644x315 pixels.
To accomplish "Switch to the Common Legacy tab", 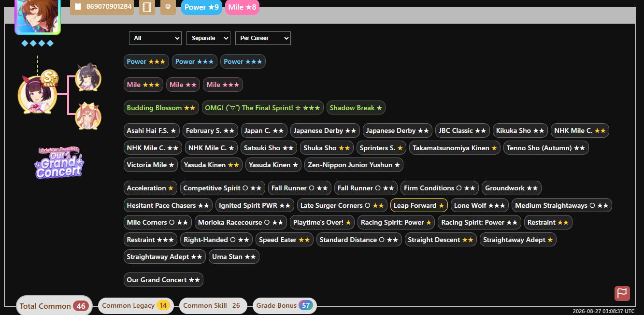I will click(x=135, y=305).
